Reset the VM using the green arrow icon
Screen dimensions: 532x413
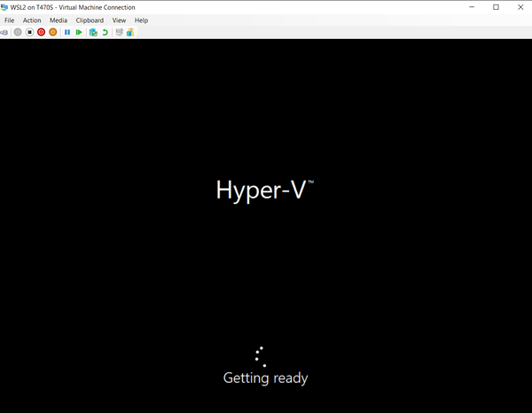tap(79, 33)
